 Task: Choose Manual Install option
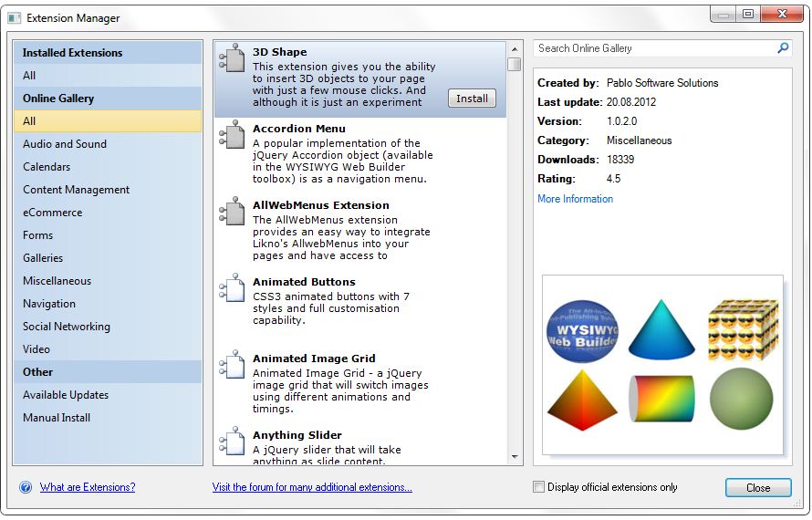[x=108, y=418]
